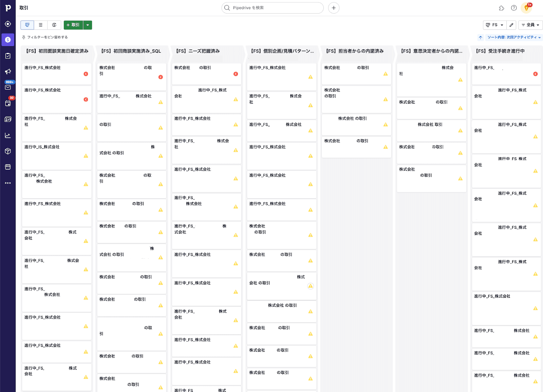Open Activities calendar icon with 32 badge
The height and width of the screenshot is (392, 543).
click(x=8, y=103)
